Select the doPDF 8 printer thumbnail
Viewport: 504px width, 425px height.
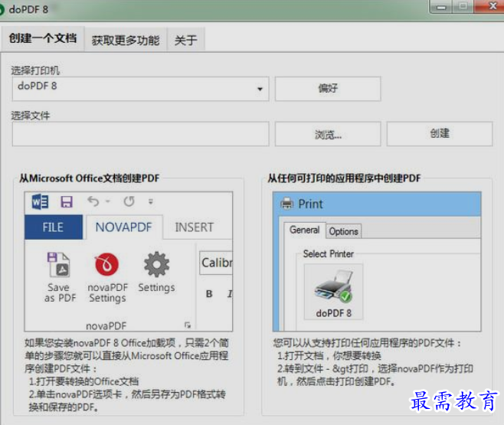point(333,292)
